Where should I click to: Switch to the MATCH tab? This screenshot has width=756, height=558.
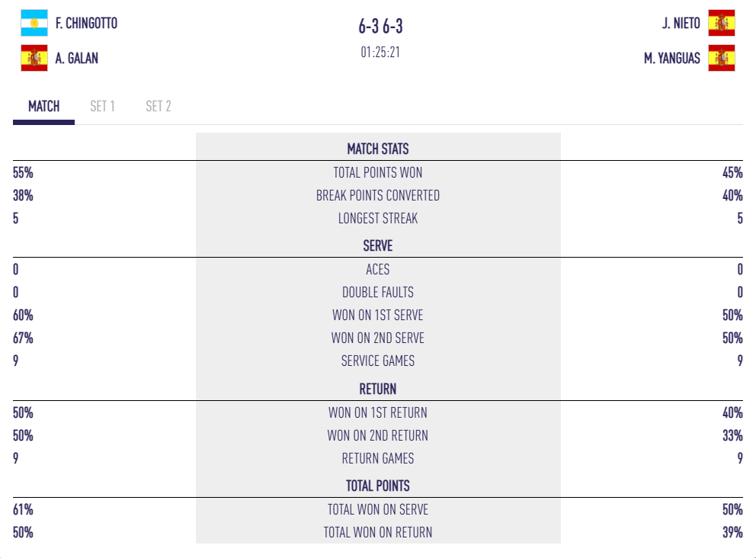point(44,107)
